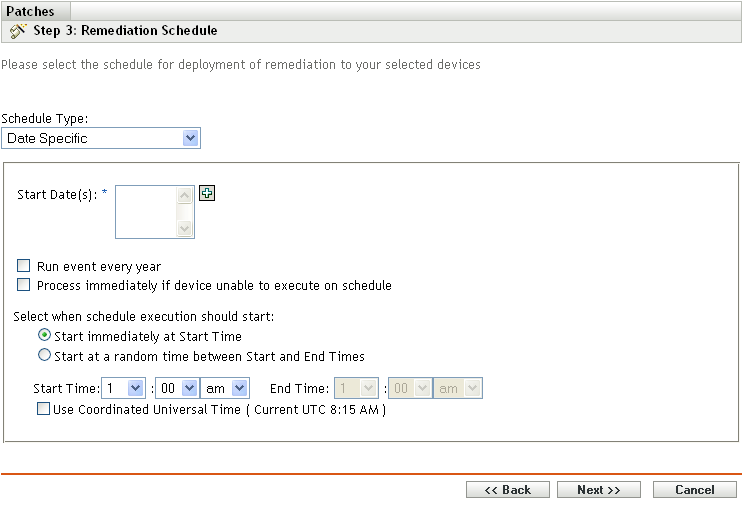Click the Please select the schedule instruction text
This screenshot has height=519, width=743.
(x=241, y=65)
